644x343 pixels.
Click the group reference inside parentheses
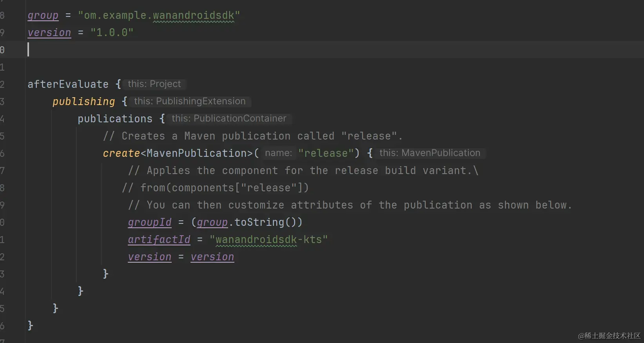[x=212, y=222]
